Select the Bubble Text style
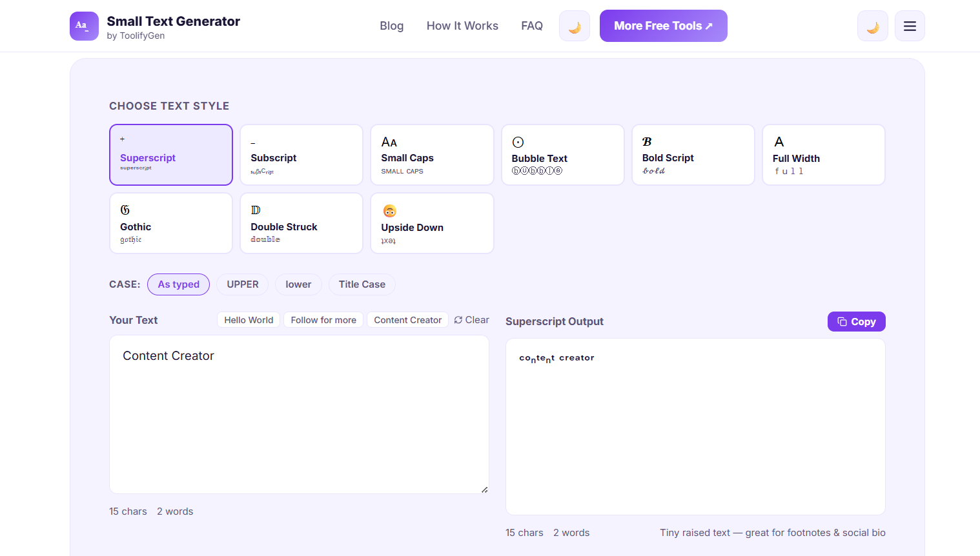Viewport: 980px width, 556px height. click(562, 155)
